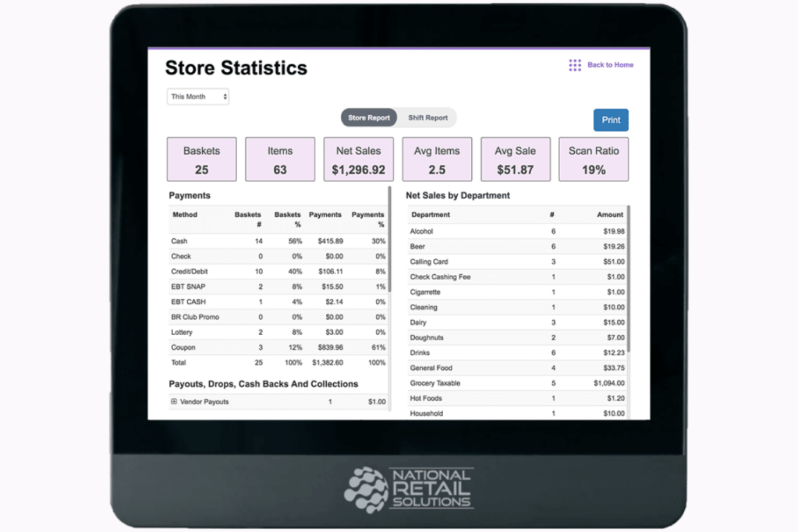Viewport: 798px width, 532px height.
Task: Select the Scan Ratio 19% card
Action: [x=594, y=159]
